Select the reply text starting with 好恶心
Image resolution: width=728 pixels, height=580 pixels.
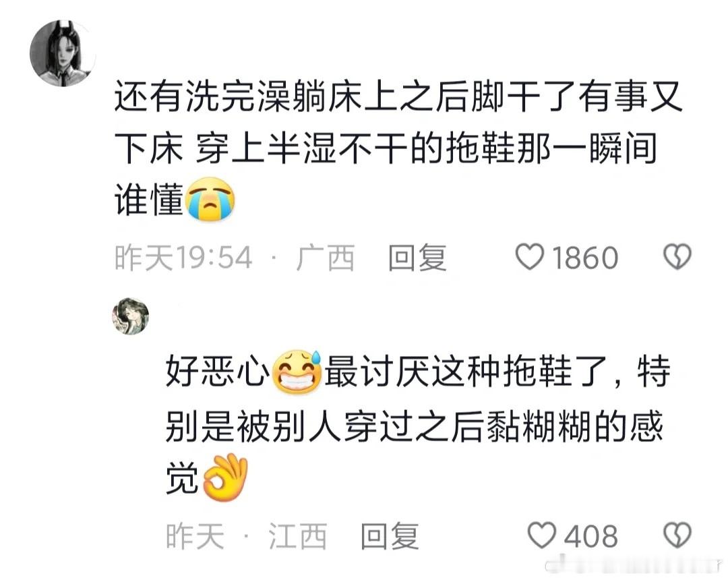click(419, 425)
